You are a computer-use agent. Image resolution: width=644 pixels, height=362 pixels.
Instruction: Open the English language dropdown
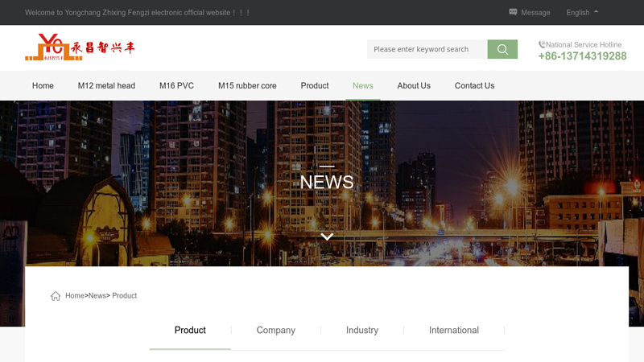tap(582, 12)
